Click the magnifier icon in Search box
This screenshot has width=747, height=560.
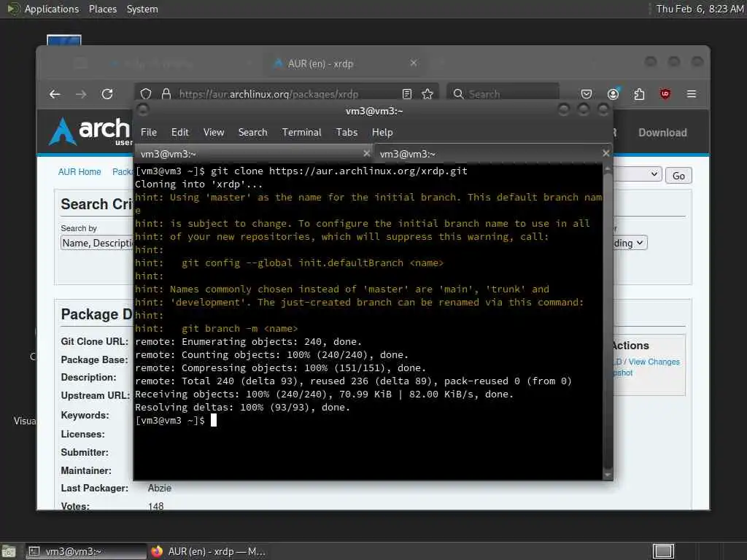(458, 94)
